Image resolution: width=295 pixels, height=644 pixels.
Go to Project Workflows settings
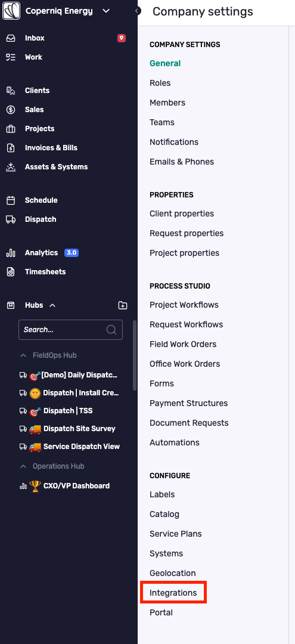pos(184,305)
